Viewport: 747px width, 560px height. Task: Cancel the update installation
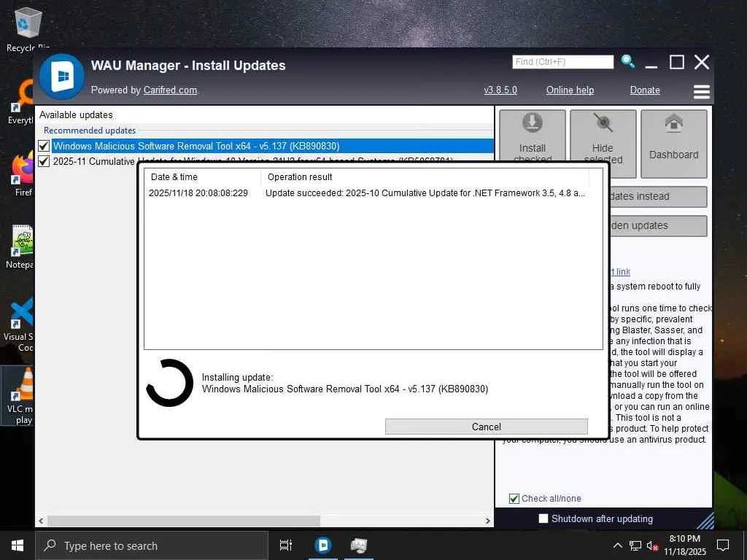486,426
